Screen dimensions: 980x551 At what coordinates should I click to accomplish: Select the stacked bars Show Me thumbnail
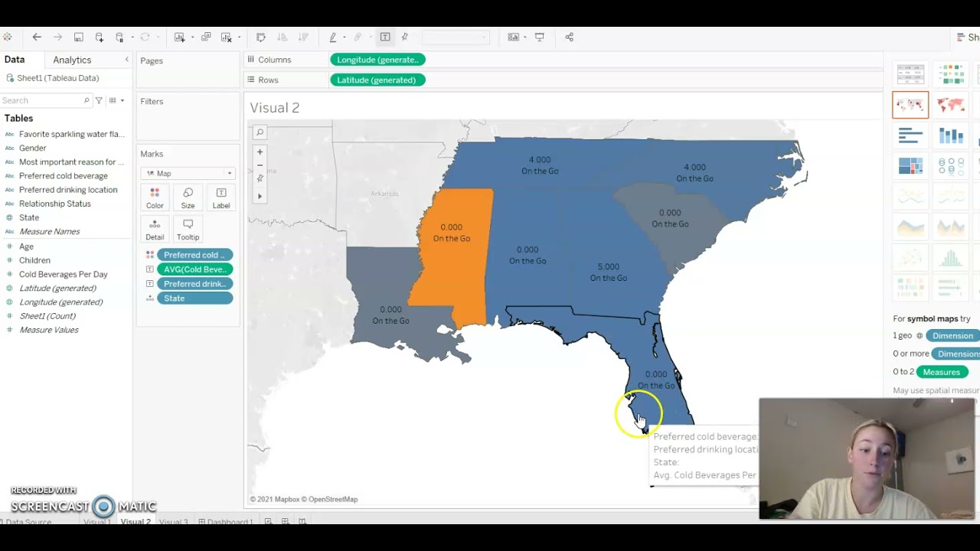tap(951, 135)
